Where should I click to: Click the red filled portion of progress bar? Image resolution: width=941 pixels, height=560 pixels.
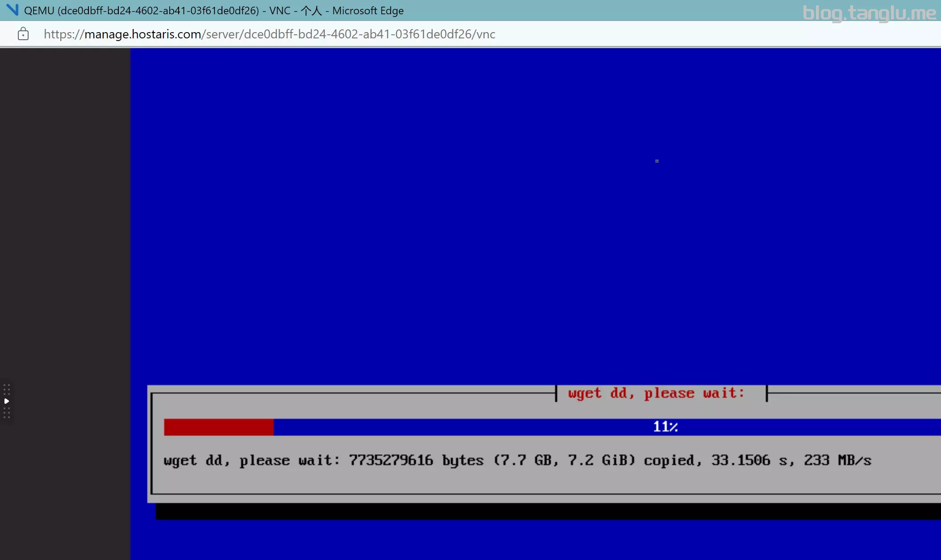tap(218, 427)
